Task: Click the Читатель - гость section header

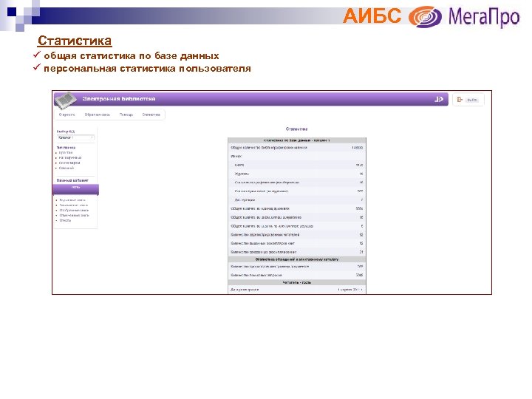Action: coord(297,282)
